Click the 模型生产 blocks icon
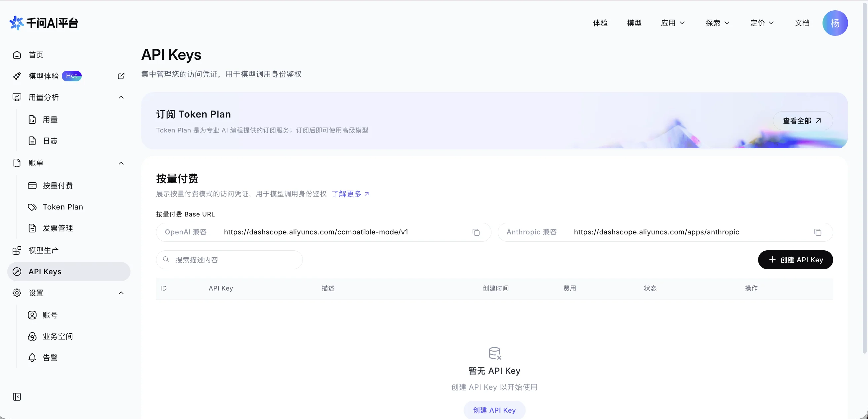Screen dimensions: 868x419 click(x=17, y=250)
